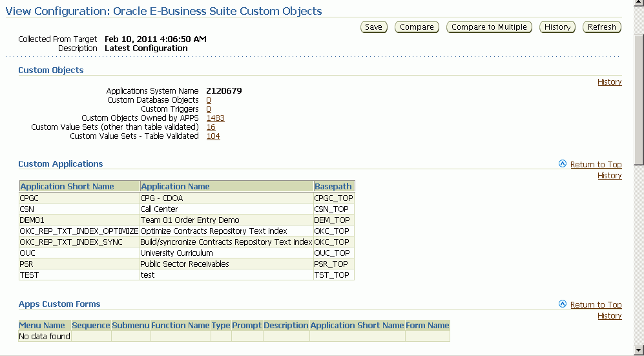The width and height of the screenshot is (644, 356).
Task: Open the History link under Apps Custom Forms
Action: pos(610,315)
